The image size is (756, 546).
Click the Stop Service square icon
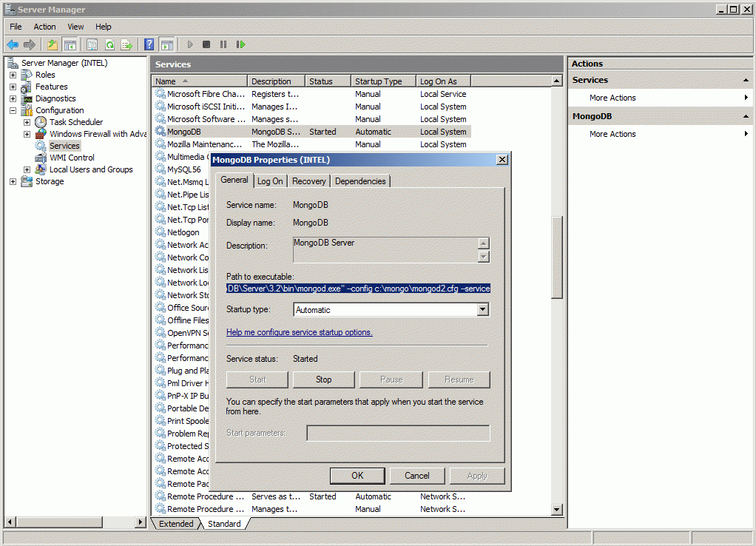[x=206, y=44]
